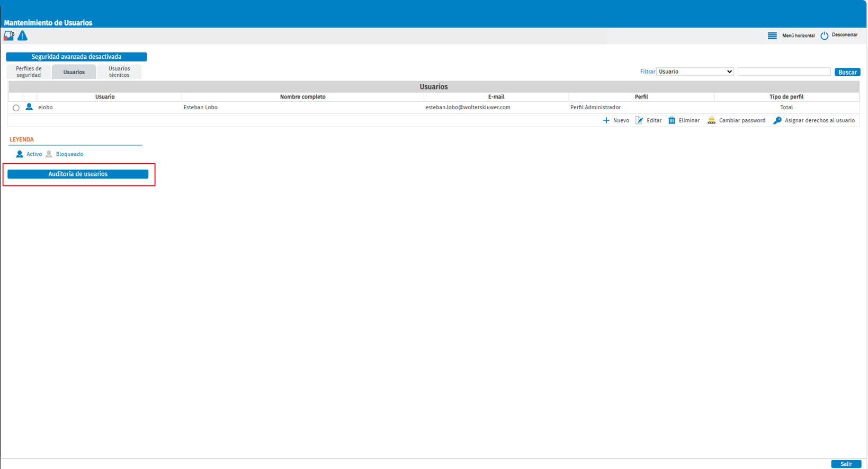The image size is (868, 469).
Task: Click the Seguridad avanzada desactivada button
Action: coord(76,57)
